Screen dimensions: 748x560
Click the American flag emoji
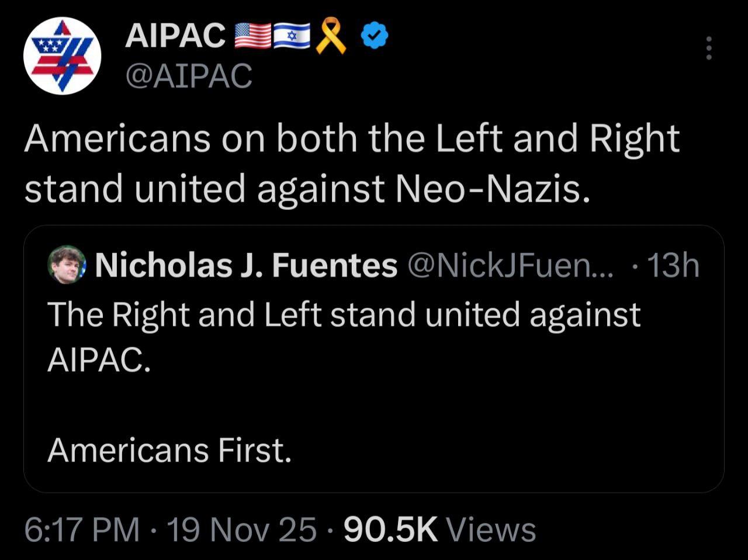coord(252,36)
